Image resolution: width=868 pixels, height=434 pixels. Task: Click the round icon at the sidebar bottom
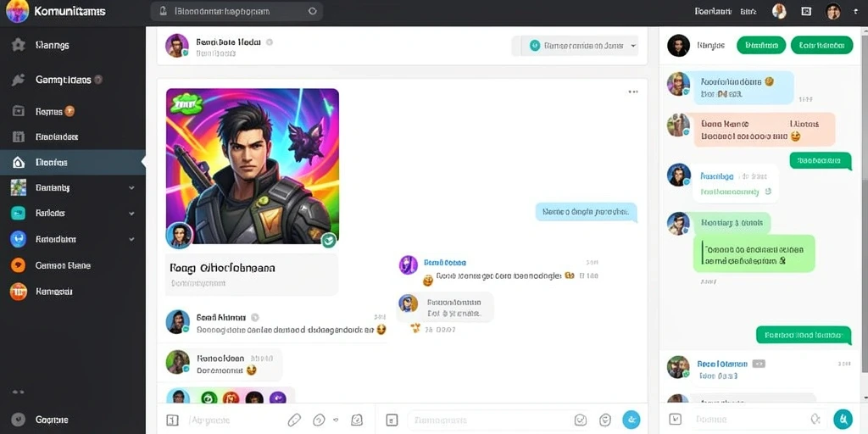(x=19, y=420)
